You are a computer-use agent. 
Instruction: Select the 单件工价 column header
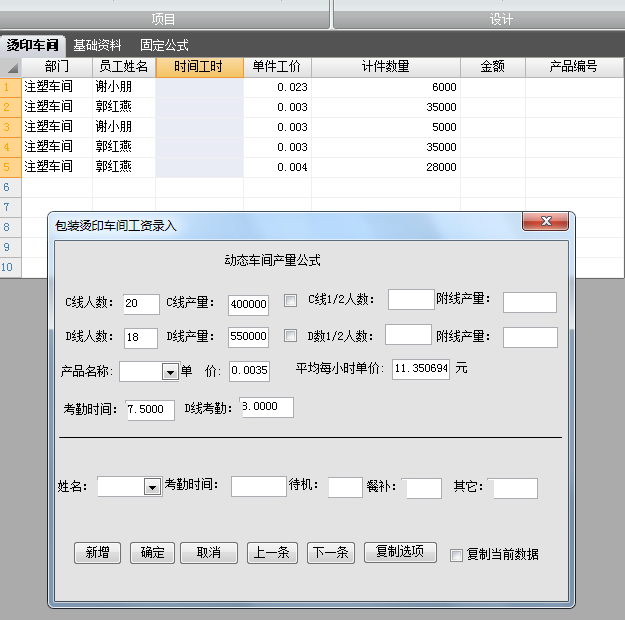pyautogui.click(x=277, y=67)
